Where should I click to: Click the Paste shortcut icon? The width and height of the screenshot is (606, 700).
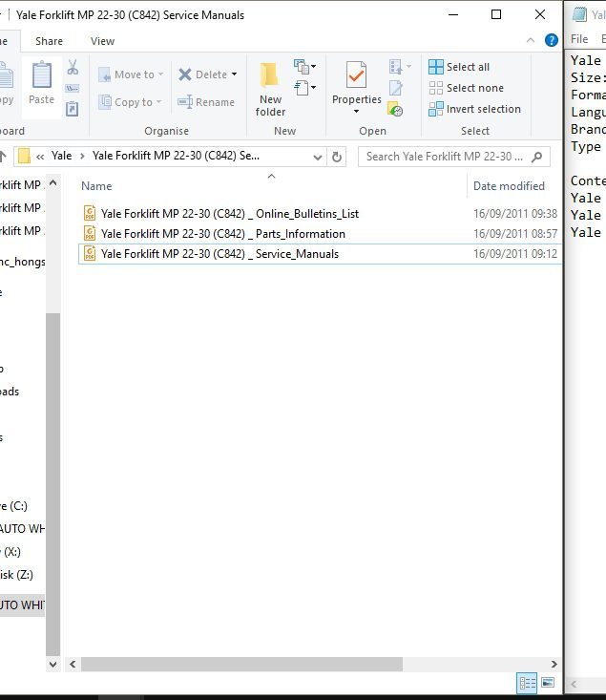pos(73,109)
